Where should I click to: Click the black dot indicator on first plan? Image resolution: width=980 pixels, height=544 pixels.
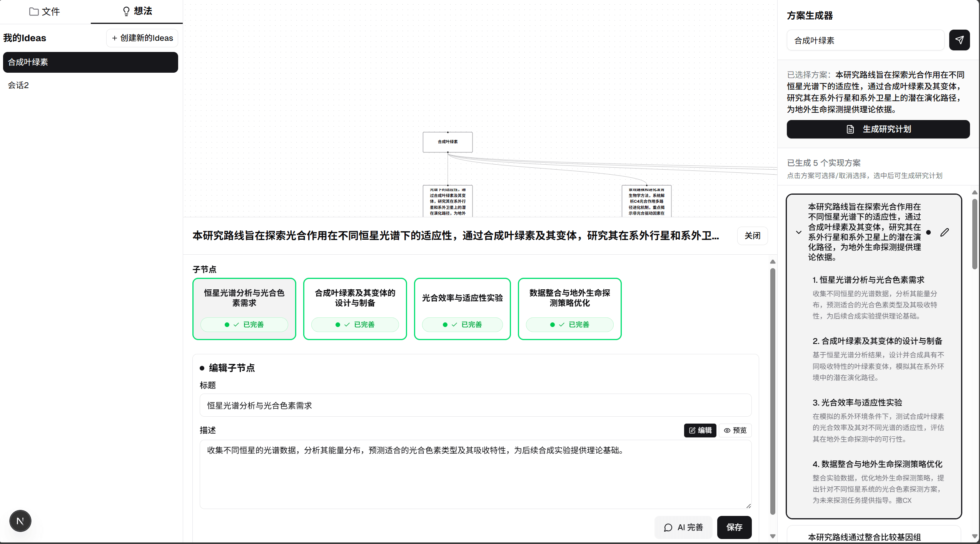[928, 232]
